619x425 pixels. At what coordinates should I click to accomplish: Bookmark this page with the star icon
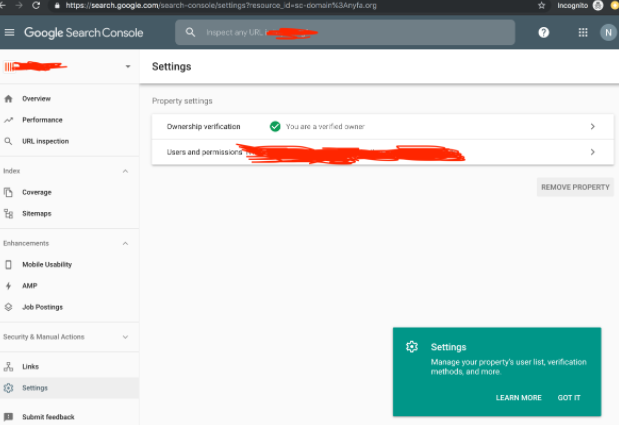[x=542, y=6]
